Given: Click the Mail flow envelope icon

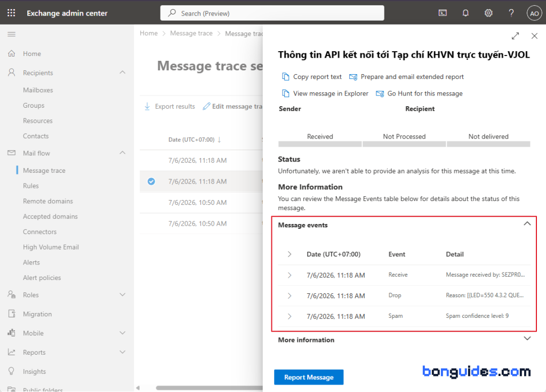Looking at the screenshot, I should tap(12, 153).
